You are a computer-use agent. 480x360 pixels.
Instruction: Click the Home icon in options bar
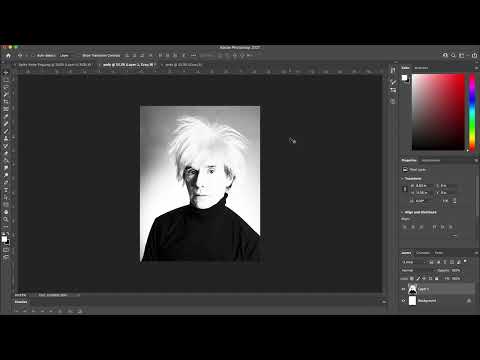pyautogui.click(x=8, y=55)
